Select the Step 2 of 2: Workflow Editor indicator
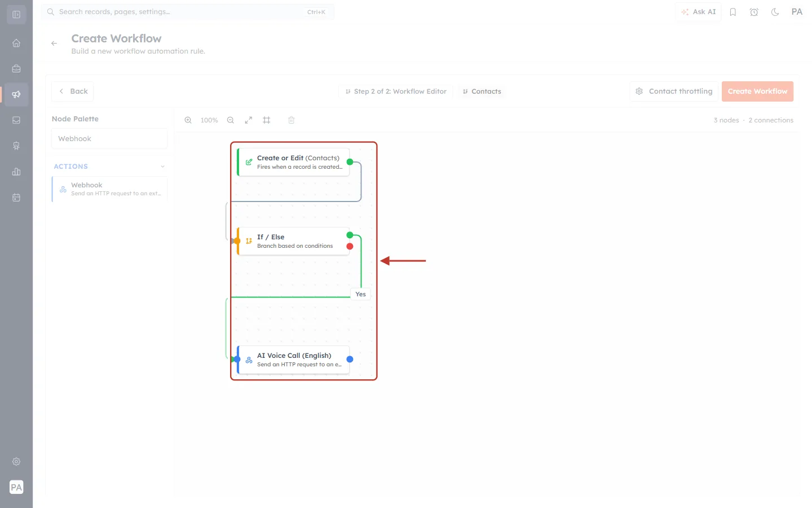 [x=396, y=91]
